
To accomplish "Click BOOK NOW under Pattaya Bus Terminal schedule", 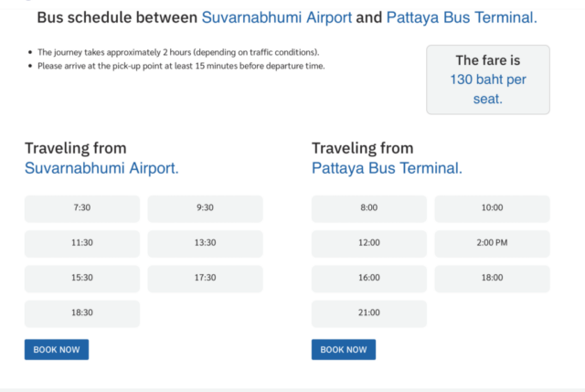I will tap(344, 349).
